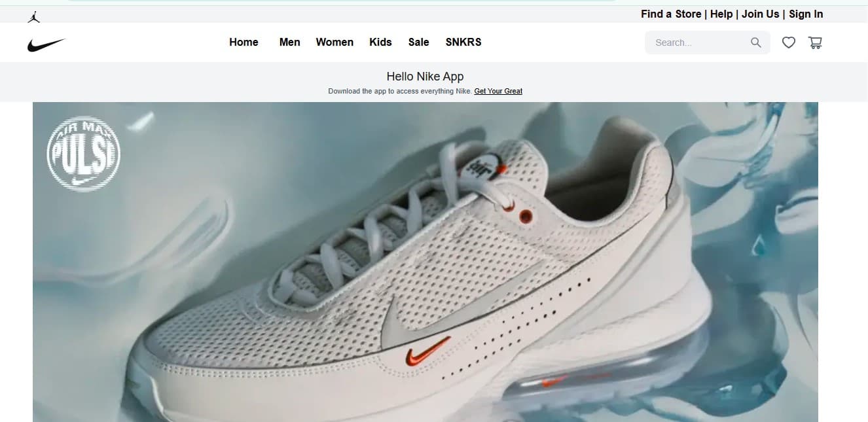Open the Women menu
The height and width of the screenshot is (422, 868).
(335, 42)
